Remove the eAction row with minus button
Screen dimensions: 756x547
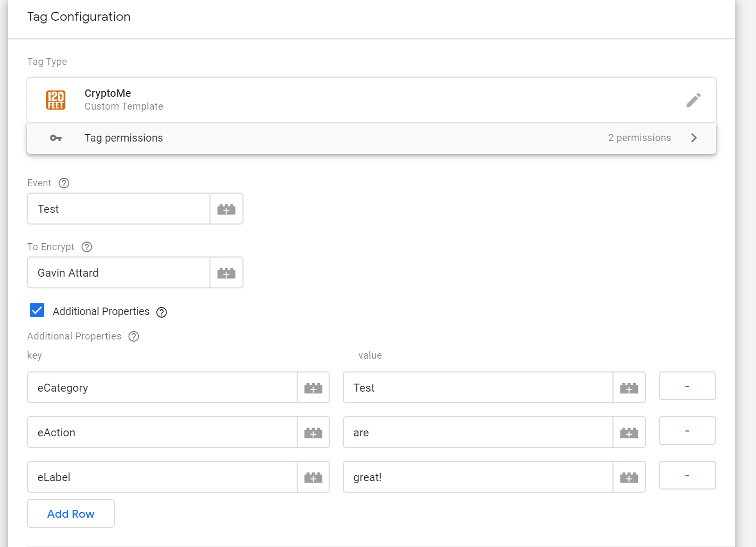pos(687,430)
